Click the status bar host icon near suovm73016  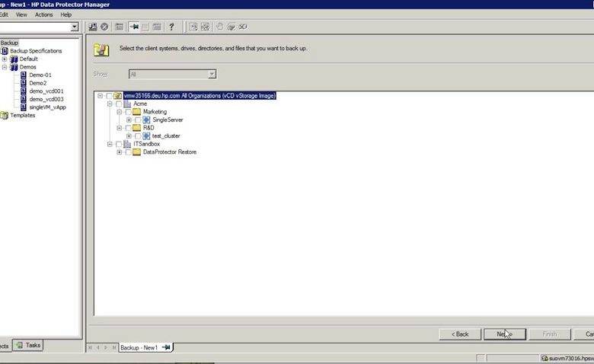[x=544, y=359]
